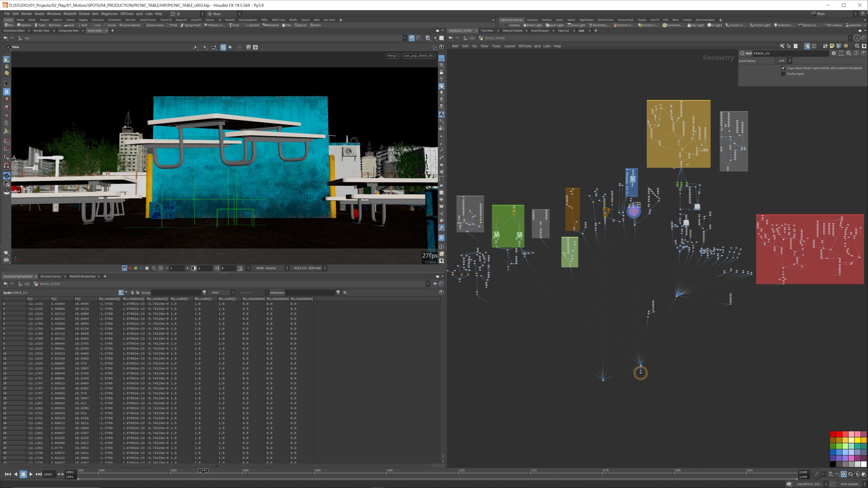
Task: Add a Spot Light from the shelf
Action: coord(555,25)
